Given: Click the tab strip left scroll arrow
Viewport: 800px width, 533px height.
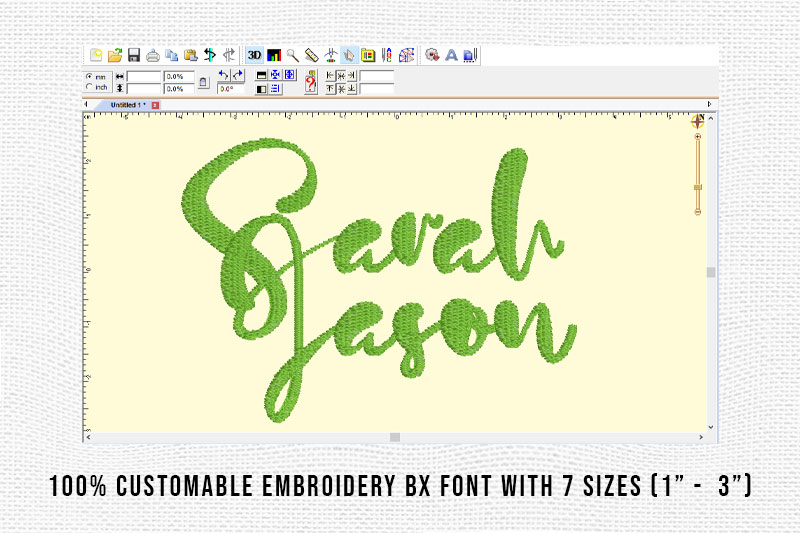Looking at the screenshot, I should click(86, 104).
